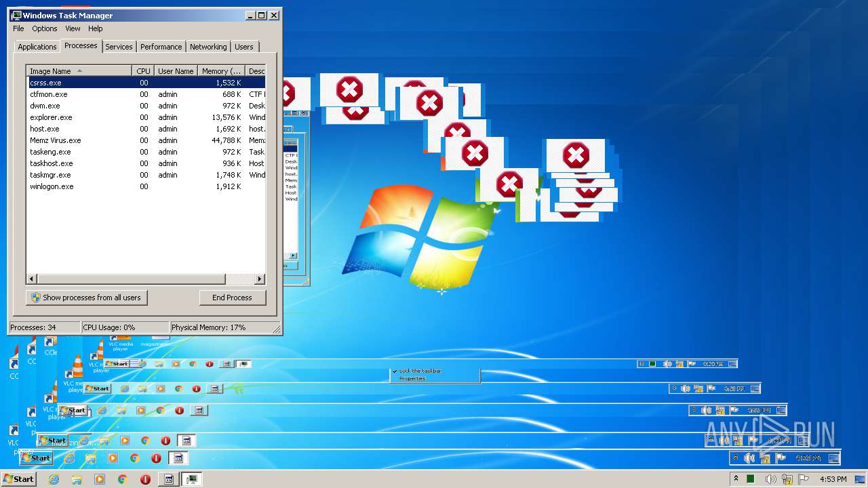
Task: Launch Windows Media Player from taskbar
Action: click(100, 479)
